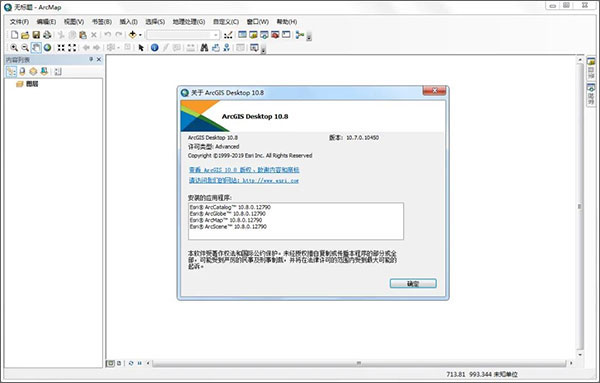
Task: Click the Open folder icon in toolbar
Action: click(25, 35)
